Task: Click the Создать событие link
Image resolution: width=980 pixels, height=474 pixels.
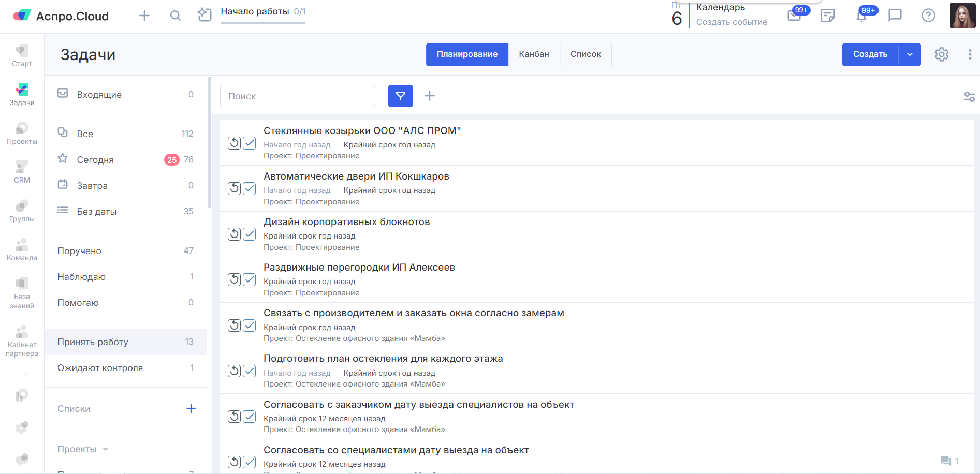Action: tap(732, 22)
